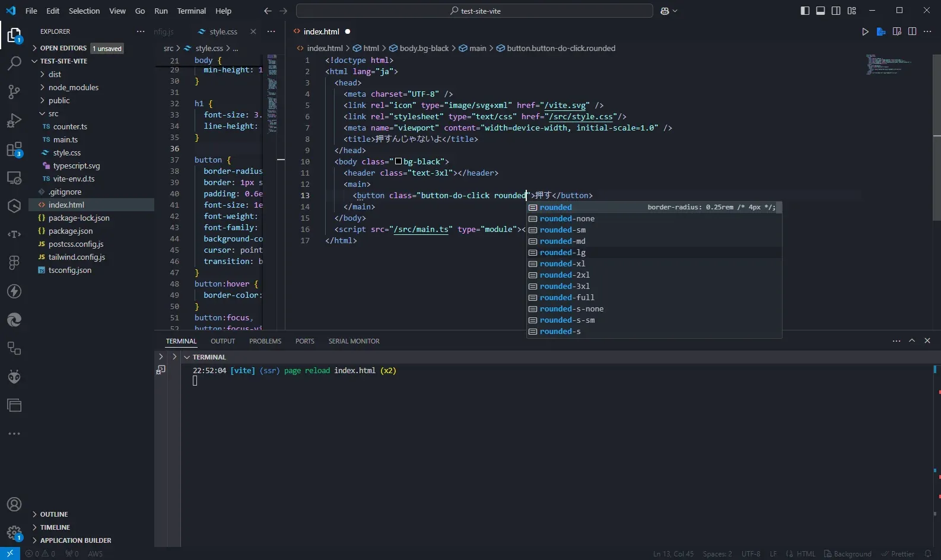Image resolution: width=941 pixels, height=560 pixels.
Task: Collapse the TEST-SITE-VITE folder section
Action: pyautogui.click(x=34, y=61)
